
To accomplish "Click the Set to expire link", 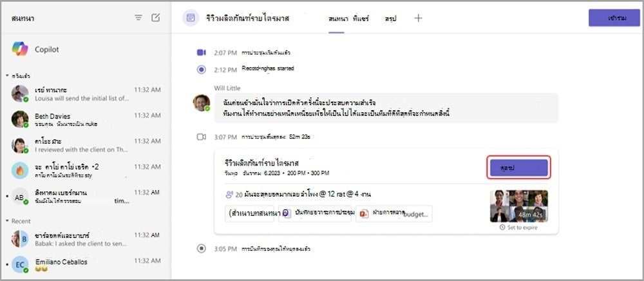I will [518, 227].
